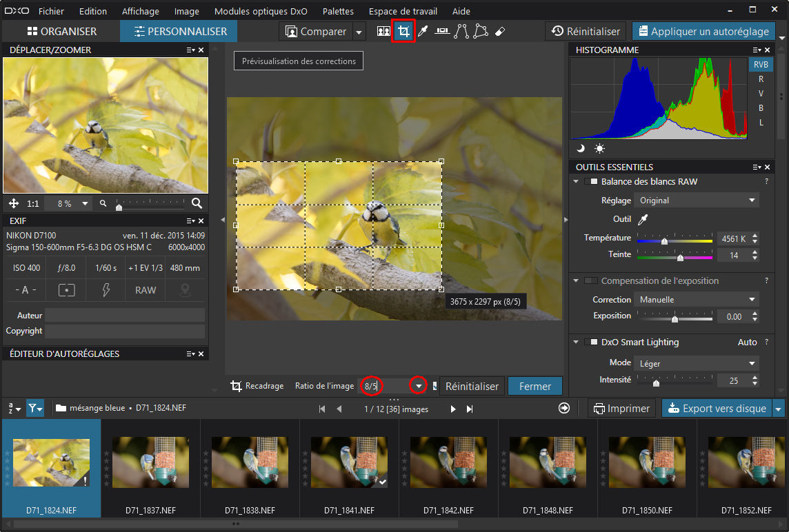
Task: Select the Force Parallel perspective tool
Action: (461, 31)
